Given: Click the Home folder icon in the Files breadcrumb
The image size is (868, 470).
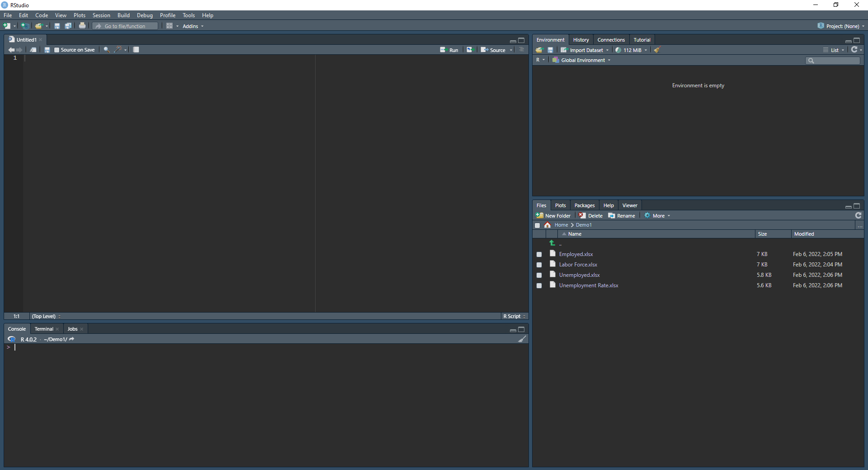Looking at the screenshot, I should click(x=547, y=225).
